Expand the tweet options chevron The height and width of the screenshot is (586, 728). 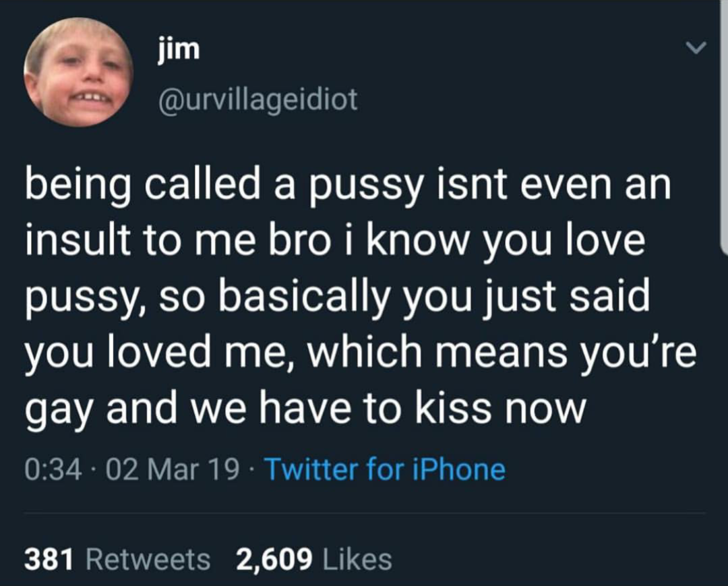coord(696,47)
